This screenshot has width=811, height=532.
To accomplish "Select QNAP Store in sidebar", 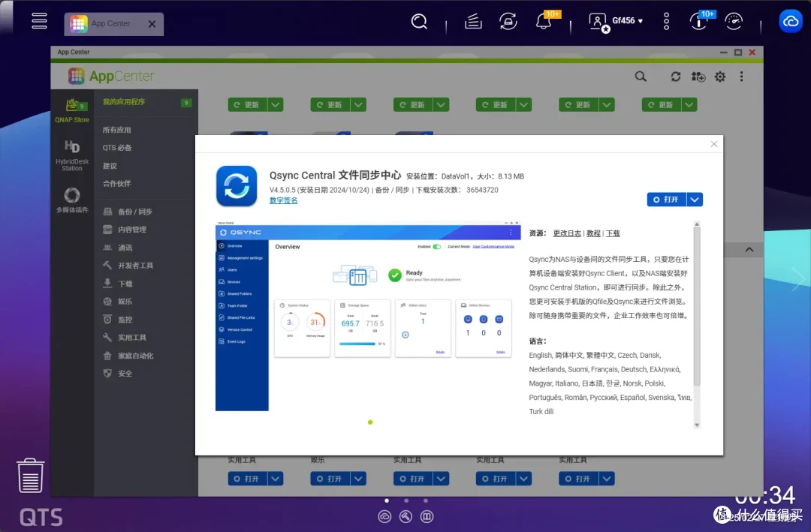I will coord(72,110).
